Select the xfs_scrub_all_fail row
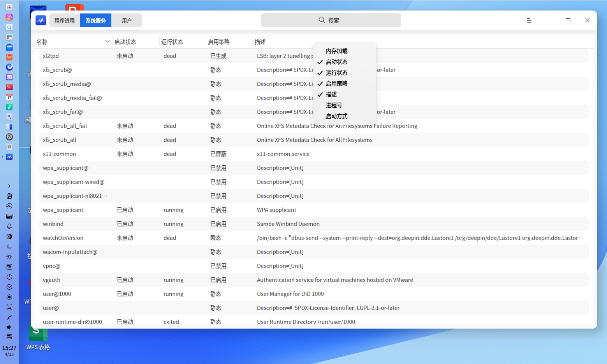Screen dimensions: 607x364 pos(314,126)
